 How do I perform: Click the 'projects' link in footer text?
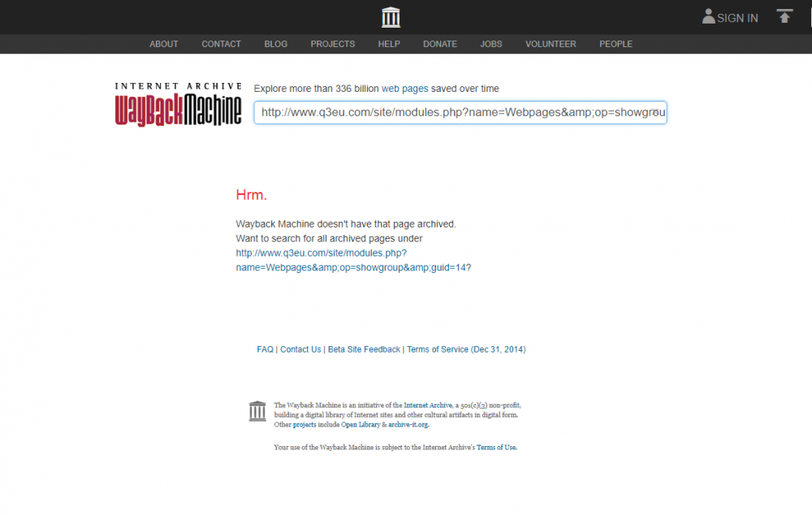pos(304,424)
